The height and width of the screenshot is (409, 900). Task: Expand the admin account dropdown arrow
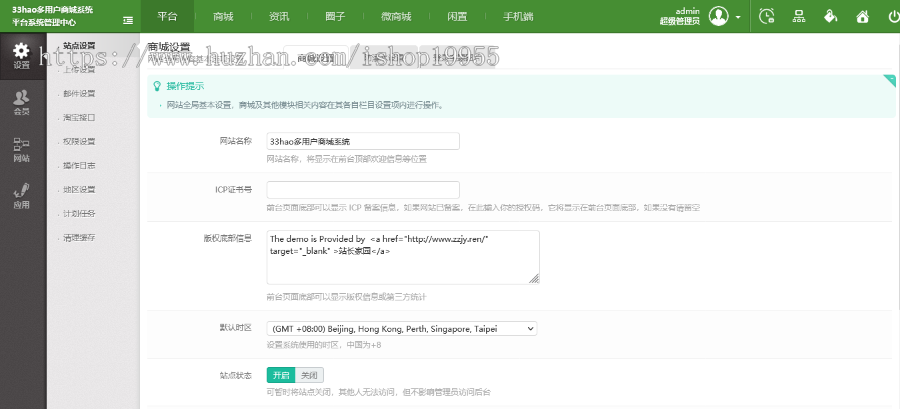click(x=738, y=17)
